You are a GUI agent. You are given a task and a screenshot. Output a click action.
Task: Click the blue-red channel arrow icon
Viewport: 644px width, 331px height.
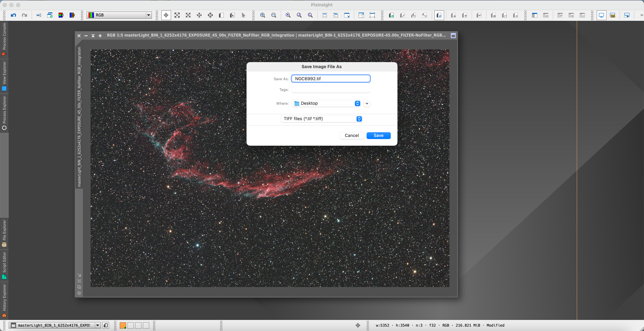[72, 15]
